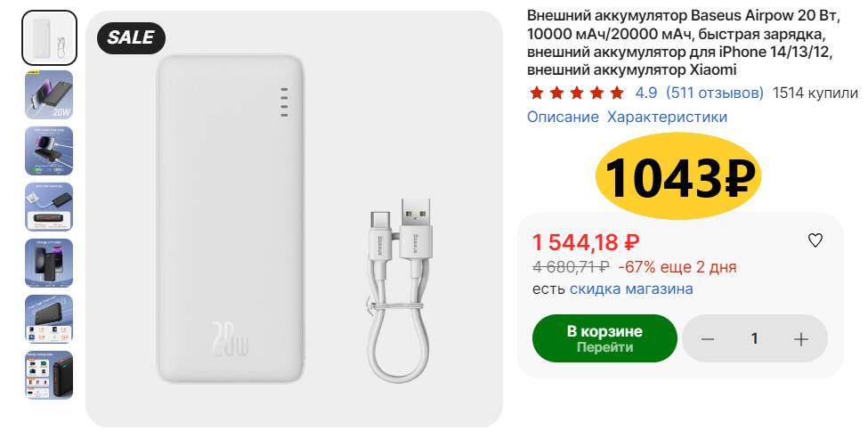
Task: Click the скидка магазина link
Action: coord(631,289)
